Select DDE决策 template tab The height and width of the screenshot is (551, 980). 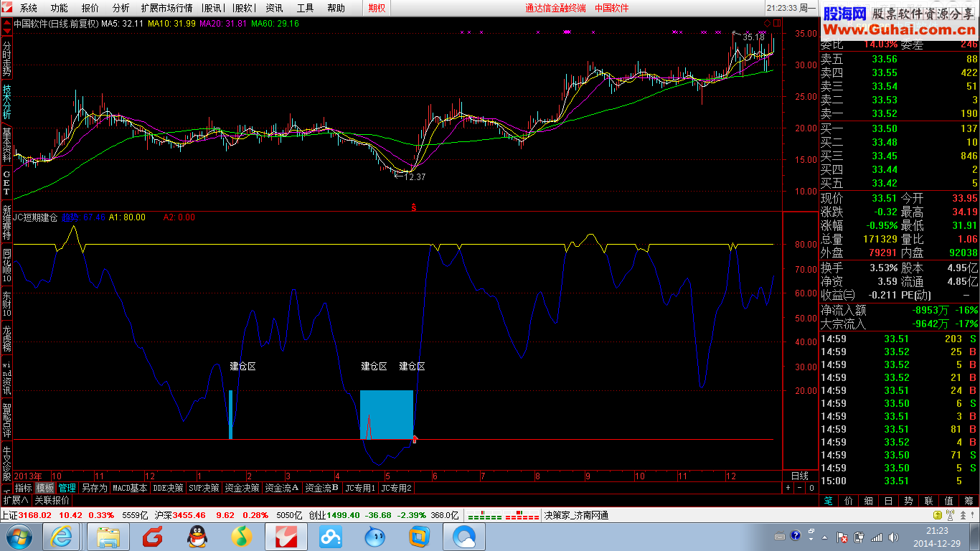(168, 488)
